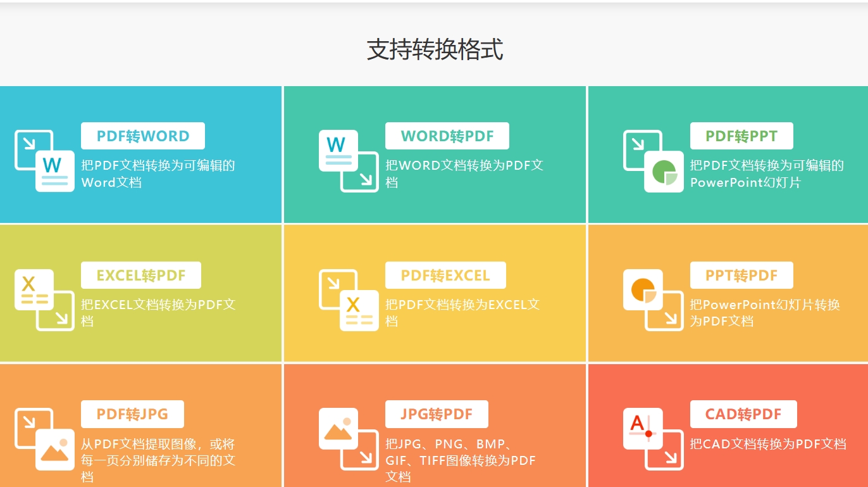Select the JPG转PDF button
Viewport: 868px width, 487px height.
tap(437, 414)
